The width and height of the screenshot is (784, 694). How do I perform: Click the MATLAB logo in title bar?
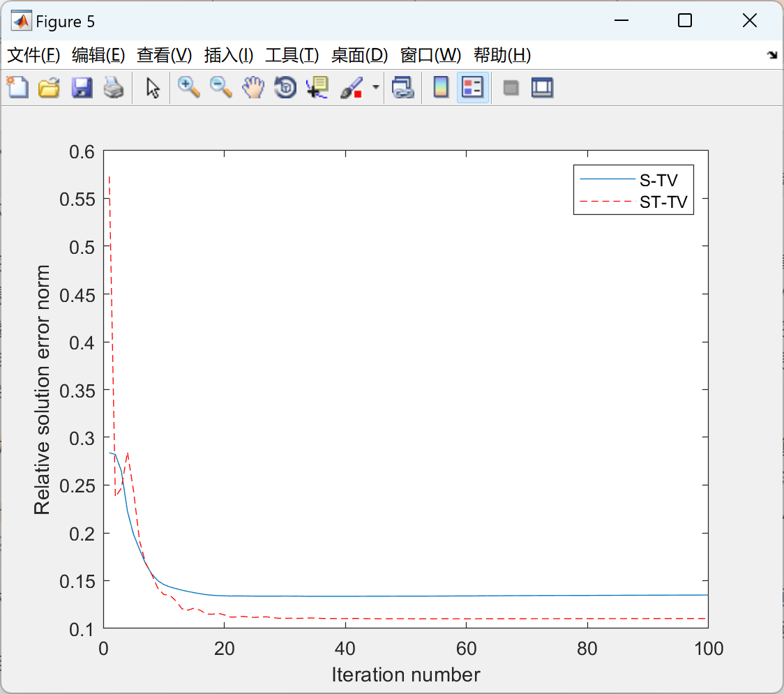22,21
